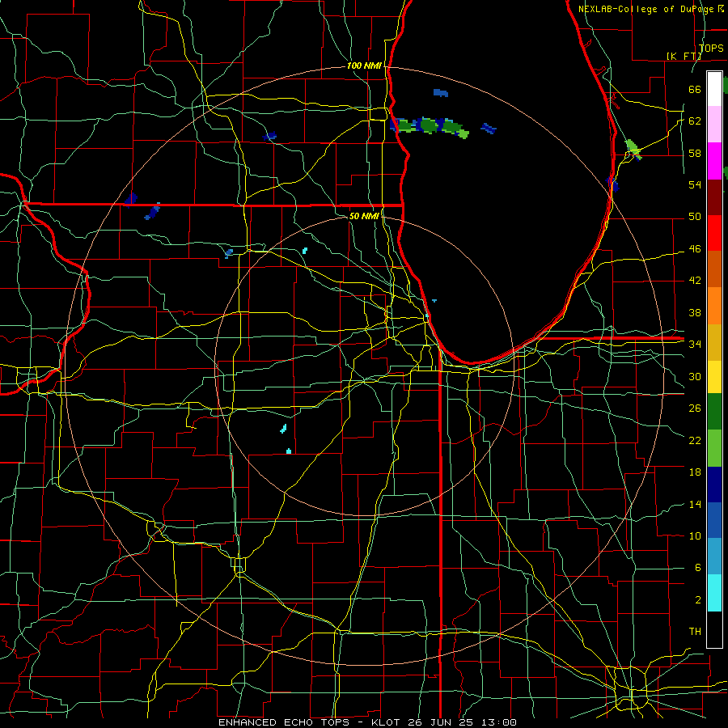The height and width of the screenshot is (728, 728).
Task: Click the 'TH' threshold label
Action: point(695,632)
